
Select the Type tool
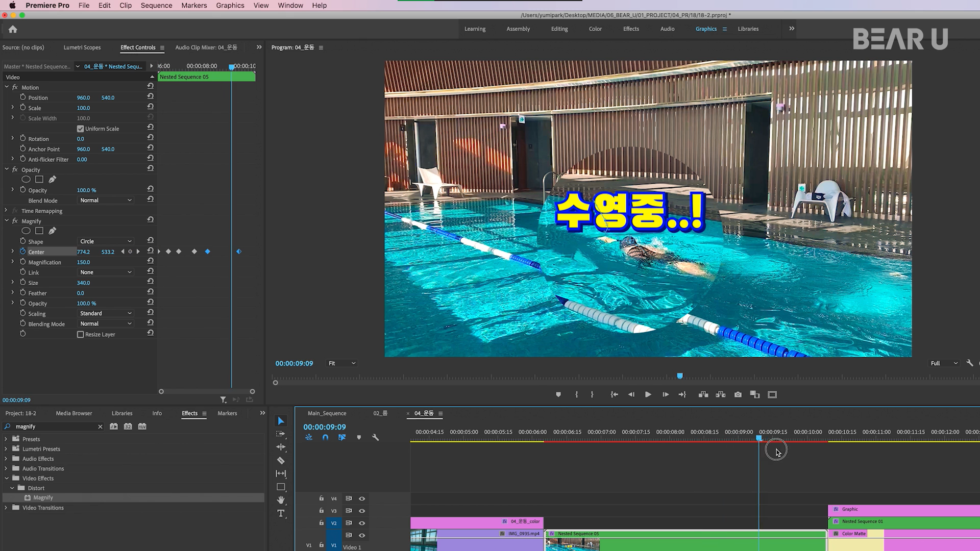(x=281, y=513)
